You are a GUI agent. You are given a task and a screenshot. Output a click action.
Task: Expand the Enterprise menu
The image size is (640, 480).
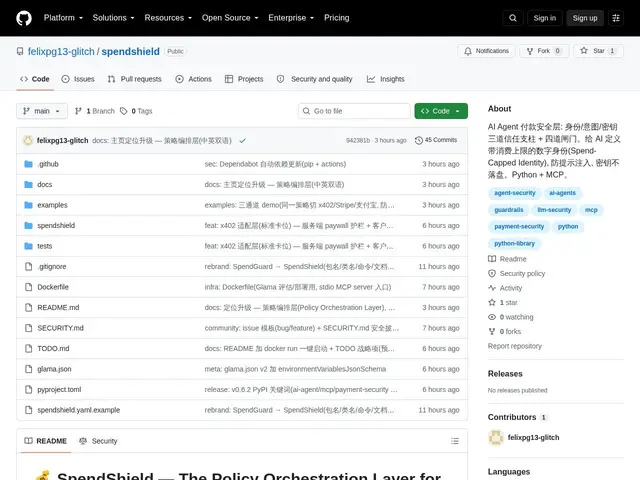(291, 18)
